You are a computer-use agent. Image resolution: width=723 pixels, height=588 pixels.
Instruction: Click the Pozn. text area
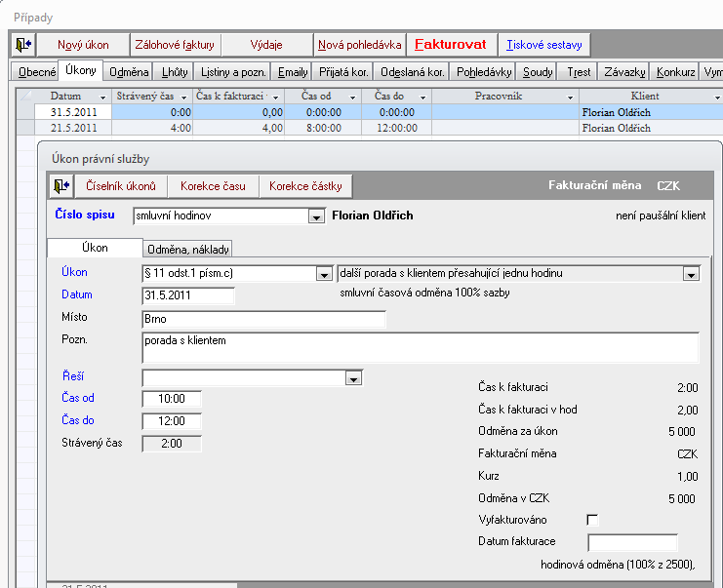421,348
